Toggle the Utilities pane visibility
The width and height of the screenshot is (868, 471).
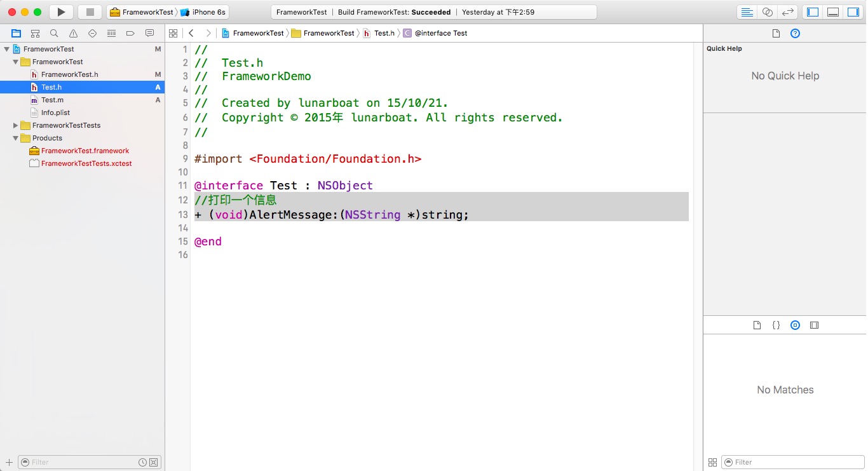pyautogui.click(x=853, y=12)
